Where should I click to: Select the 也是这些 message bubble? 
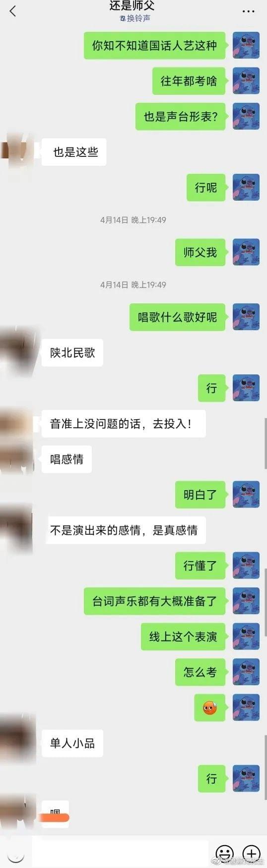coord(74,152)
